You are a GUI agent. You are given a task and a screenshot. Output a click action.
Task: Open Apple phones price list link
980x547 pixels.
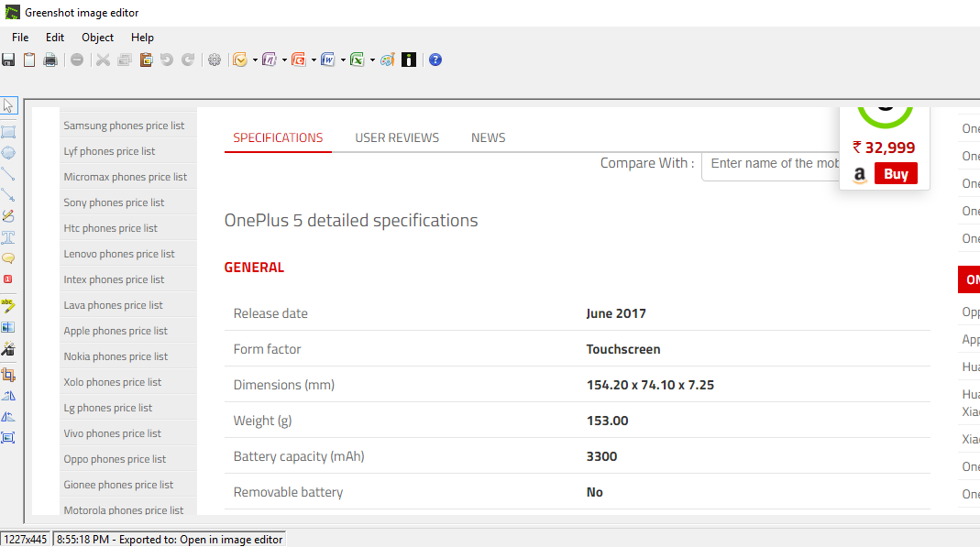(116, 331)
